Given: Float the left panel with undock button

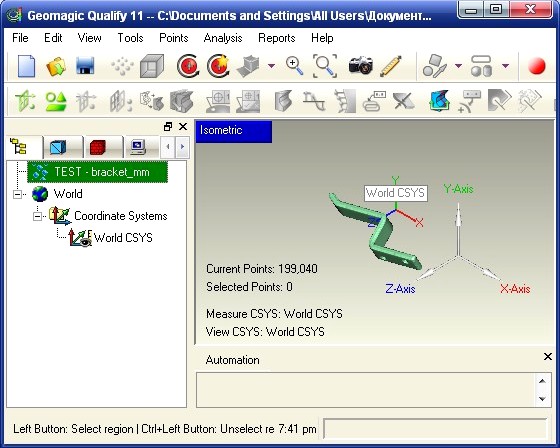Looking at the screenshot, I should pyautogui.click(x=168, y=126).
